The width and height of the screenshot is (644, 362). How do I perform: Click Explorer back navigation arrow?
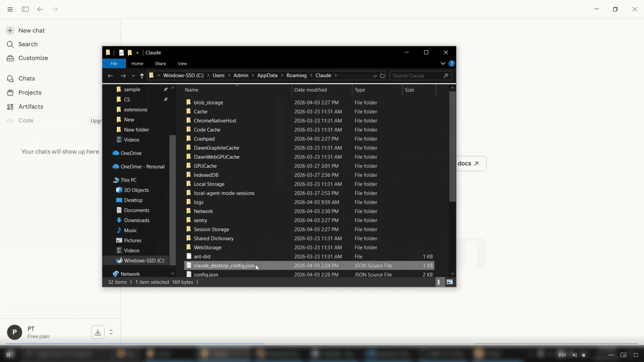110,76
